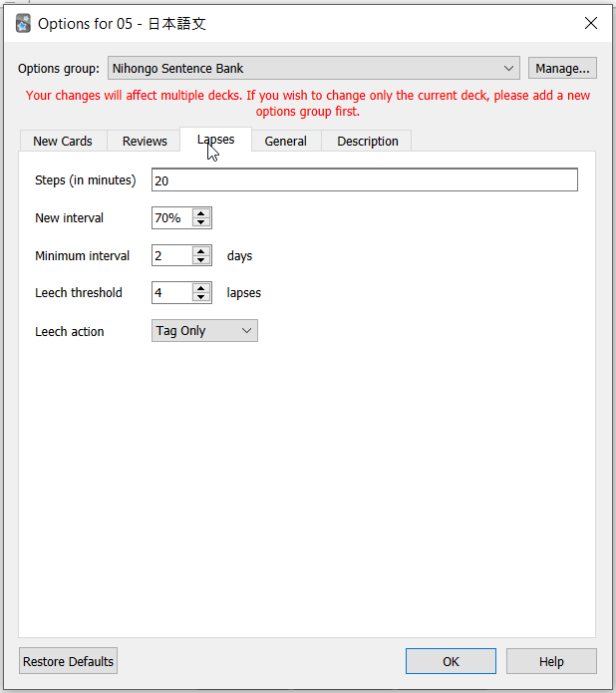The height and width of the screenshot is (693, 616).
Task: Click the Minimum interval value field
Action: pyautogui.click(x=172, y=255)
